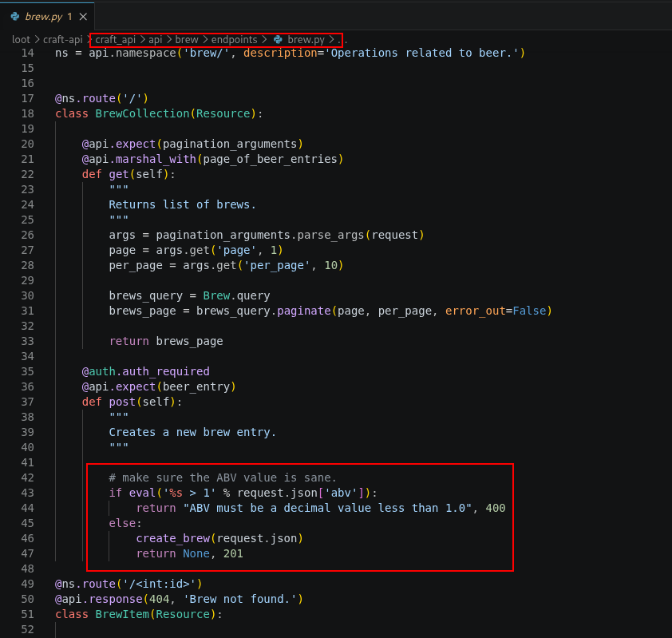
Task: Click 'description' keyword on line 14
Action: 280,53
